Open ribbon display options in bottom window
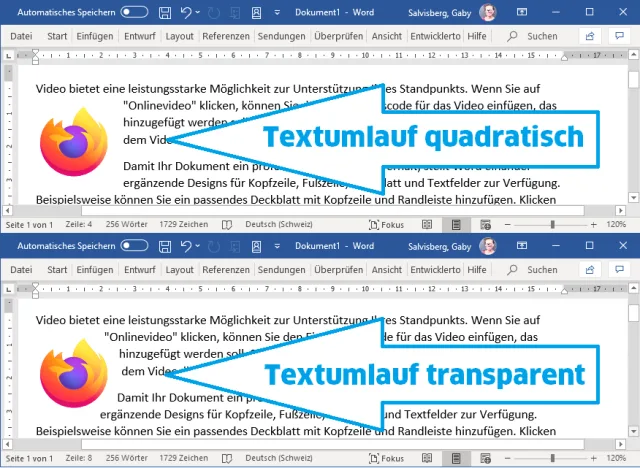This screenshot has height=468, width=640. click(x=522, y=245)
